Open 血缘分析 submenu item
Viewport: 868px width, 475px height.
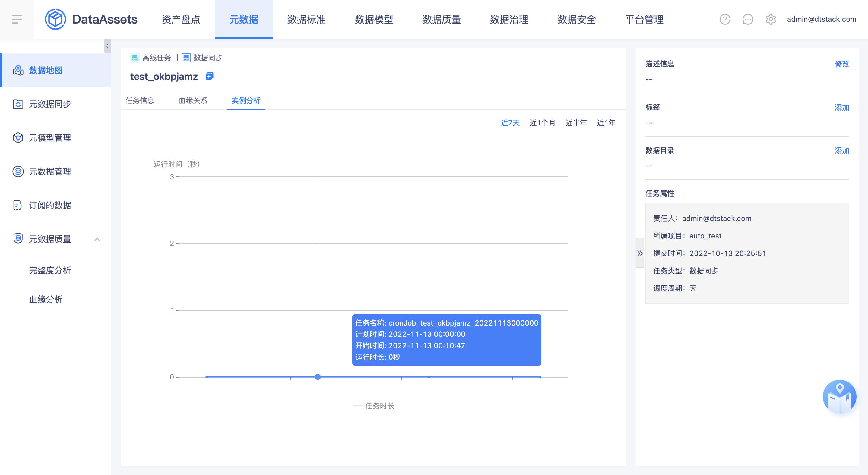click(46, 299)
